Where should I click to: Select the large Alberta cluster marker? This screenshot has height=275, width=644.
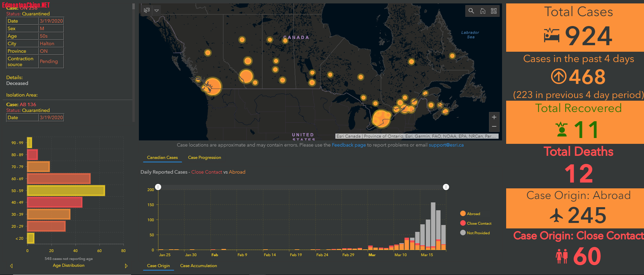[246, 76]
